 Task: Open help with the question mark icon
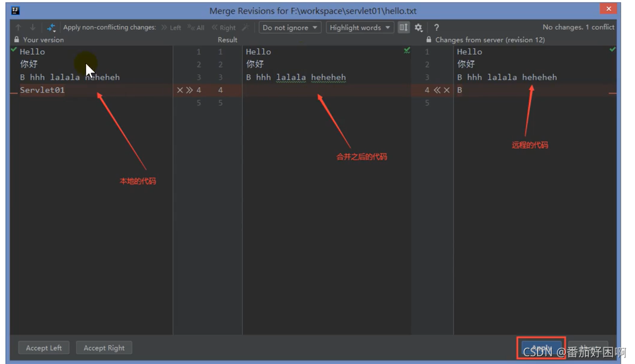click(436, 27)
